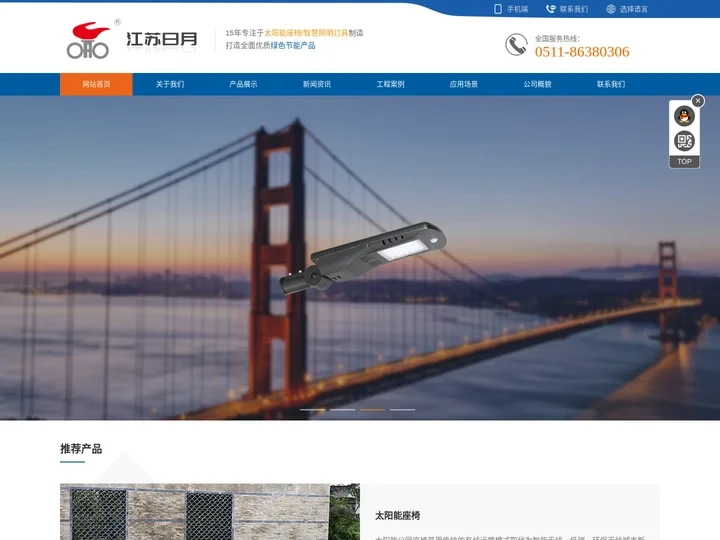Screen dimensions: 720x540
Task: Open the 联系我们 nav bar item
Action: click(611, 84)
